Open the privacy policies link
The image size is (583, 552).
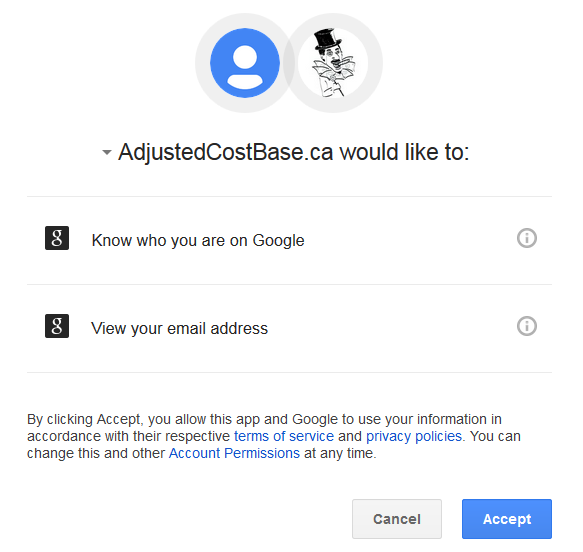414,436
